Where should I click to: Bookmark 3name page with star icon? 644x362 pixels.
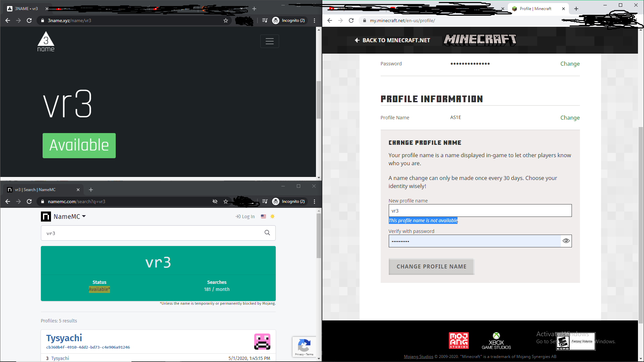226,21
